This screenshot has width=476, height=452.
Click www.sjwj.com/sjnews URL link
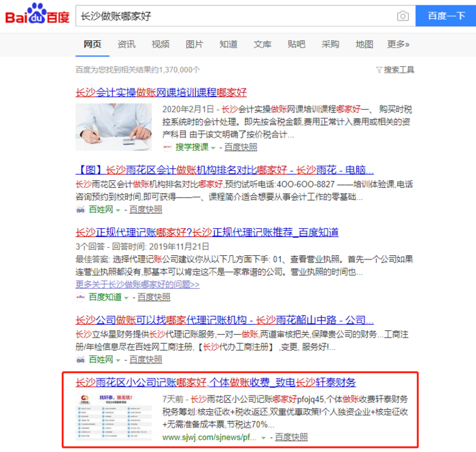coord(209,437)
